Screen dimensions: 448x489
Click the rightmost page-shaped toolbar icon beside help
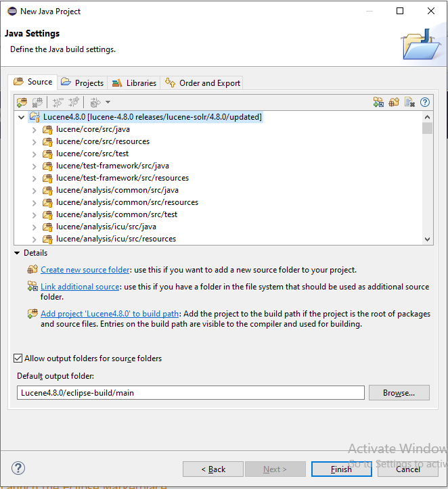point(409,102)
